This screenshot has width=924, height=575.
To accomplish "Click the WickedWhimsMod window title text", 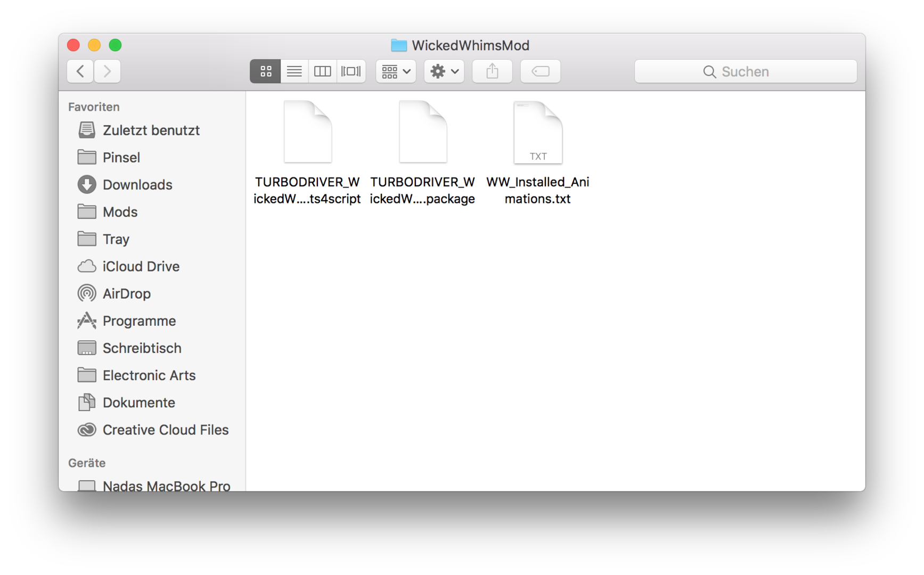I will 471,45.
